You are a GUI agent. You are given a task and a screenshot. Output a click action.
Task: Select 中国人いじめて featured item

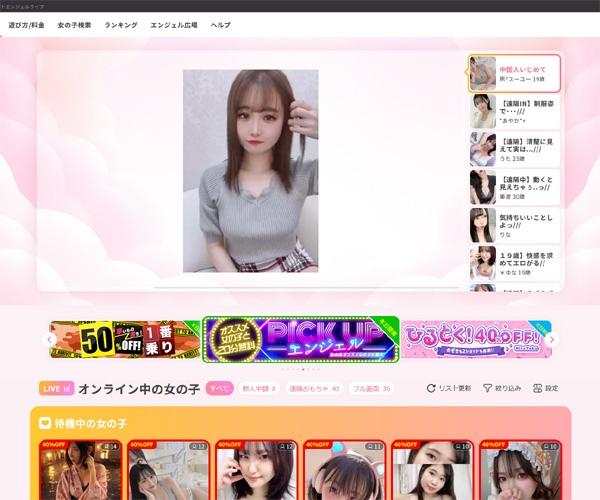point(514,73)
